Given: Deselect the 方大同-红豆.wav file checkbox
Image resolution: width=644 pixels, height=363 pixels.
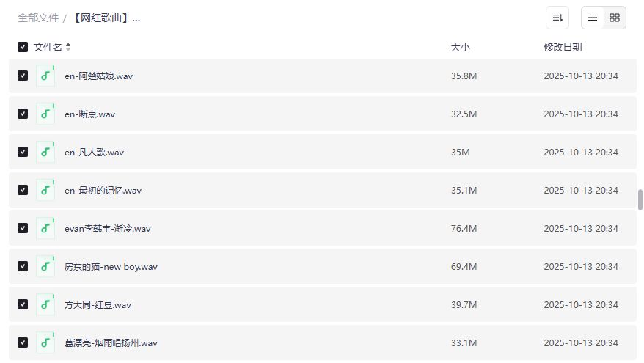Looking at the screenshot, I should click(23, 304).
